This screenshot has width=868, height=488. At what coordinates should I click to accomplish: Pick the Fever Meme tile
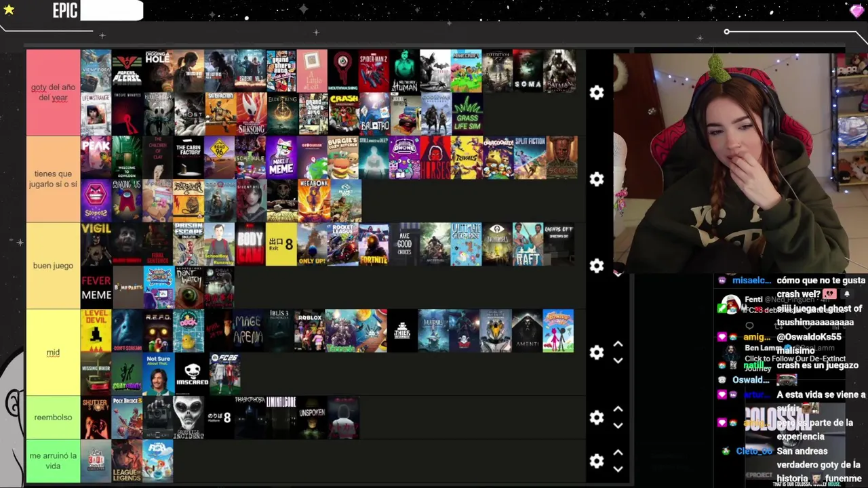[96, 287]
